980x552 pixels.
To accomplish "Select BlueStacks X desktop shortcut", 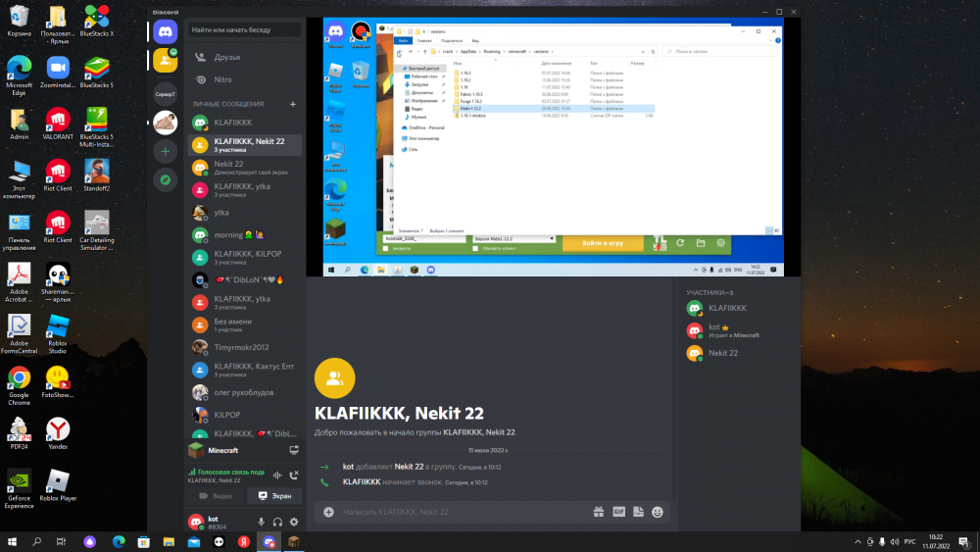I will (97, 21).
